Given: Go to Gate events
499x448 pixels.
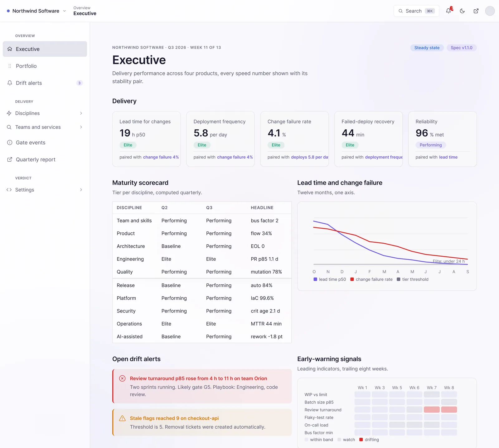Looking at the screenshot, I should [x=45, y=142].
